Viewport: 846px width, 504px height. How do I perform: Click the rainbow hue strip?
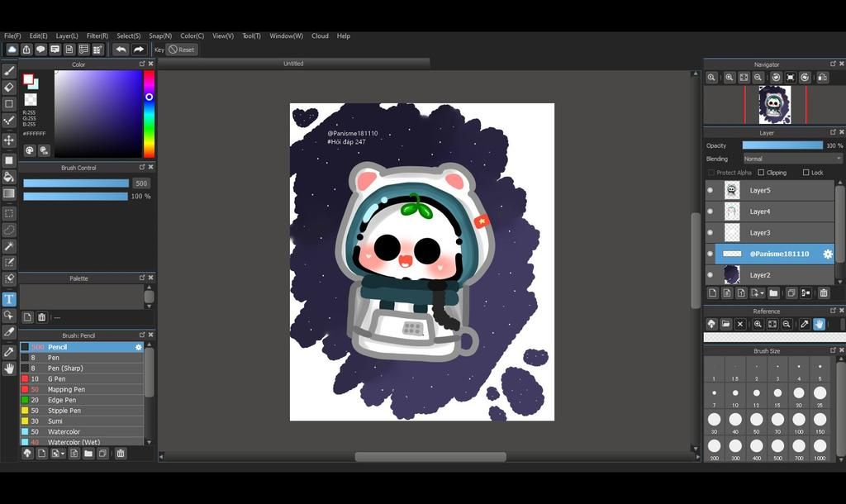[149, 114]
